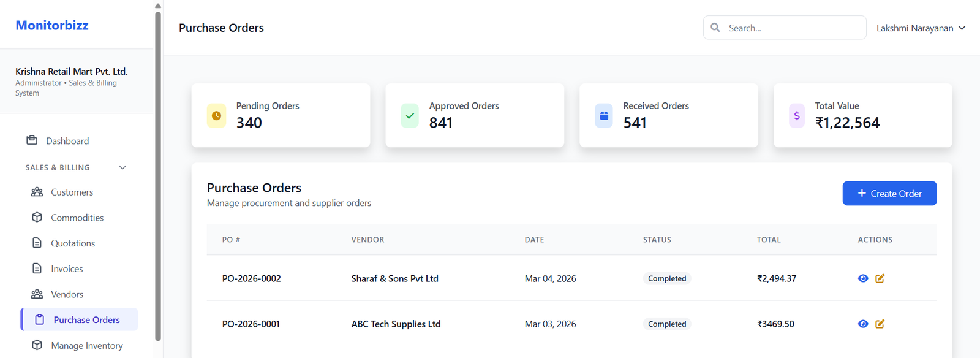This screenshot has width=980, height=358.
Task: Click the Dashboard icon in sidebar
Action: click(32, 140)
